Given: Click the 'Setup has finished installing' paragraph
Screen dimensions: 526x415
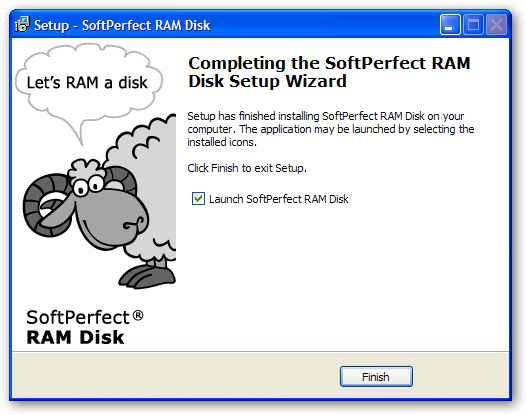Looking at the screenshot, I should coord(331,129).
